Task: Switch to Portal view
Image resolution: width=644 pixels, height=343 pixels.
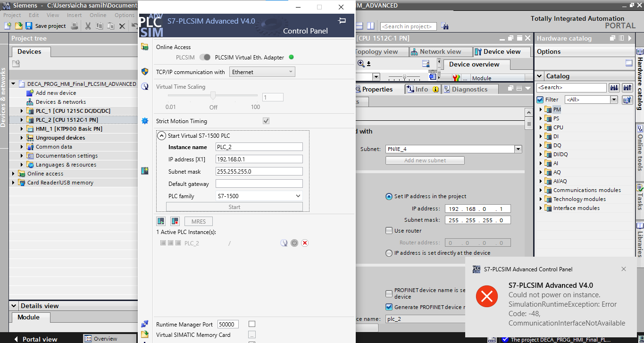Action: point(36,339)
